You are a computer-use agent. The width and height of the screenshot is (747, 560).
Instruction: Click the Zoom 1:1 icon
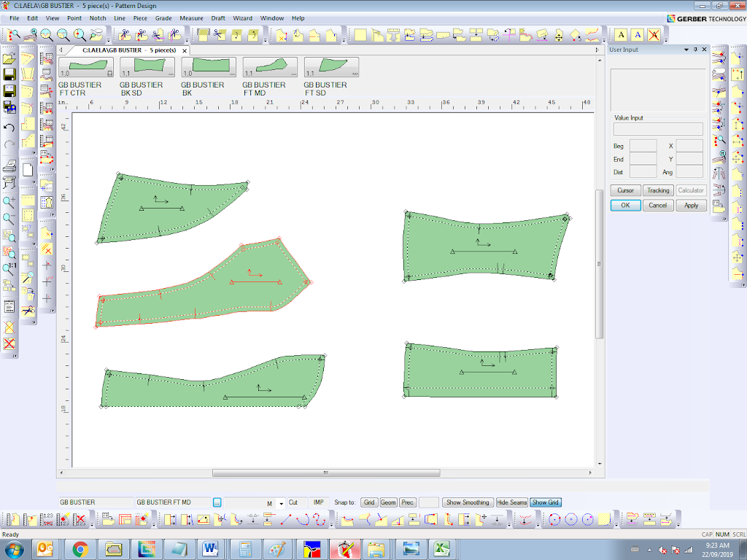pyautogui.click(x=9, y=268)
